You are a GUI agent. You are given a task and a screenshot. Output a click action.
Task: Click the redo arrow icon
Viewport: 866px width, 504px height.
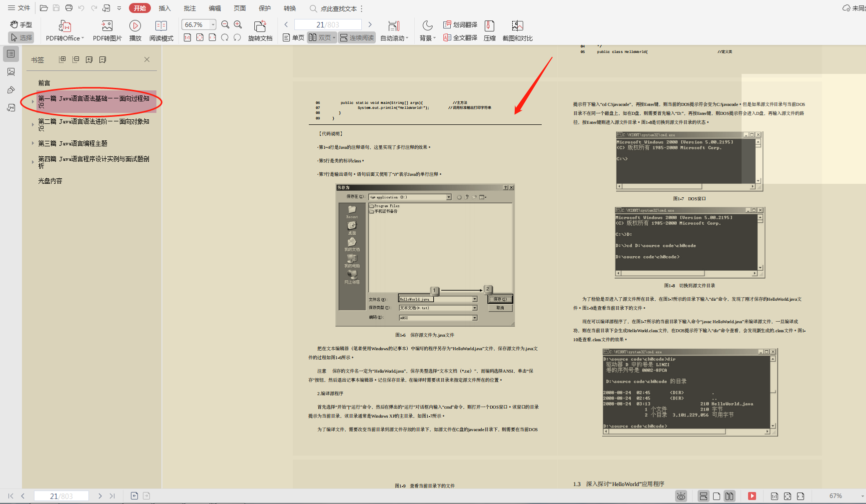pyautogui.click(x=94, y=8)
